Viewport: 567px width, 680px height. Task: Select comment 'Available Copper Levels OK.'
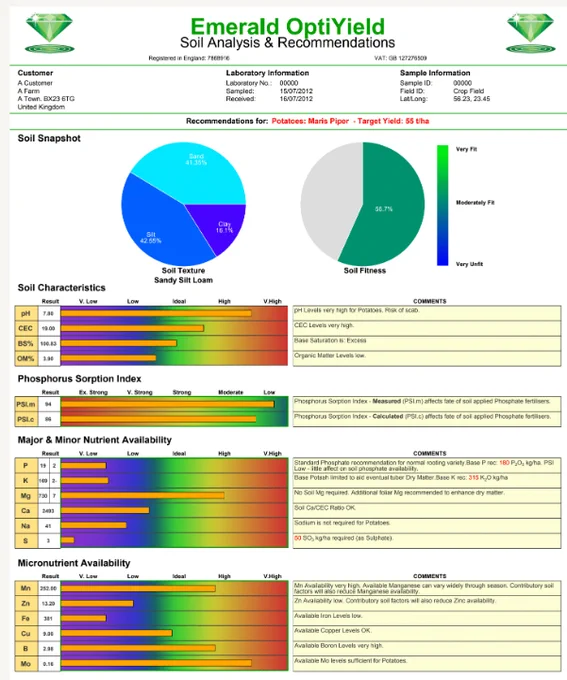coord(333,631)
